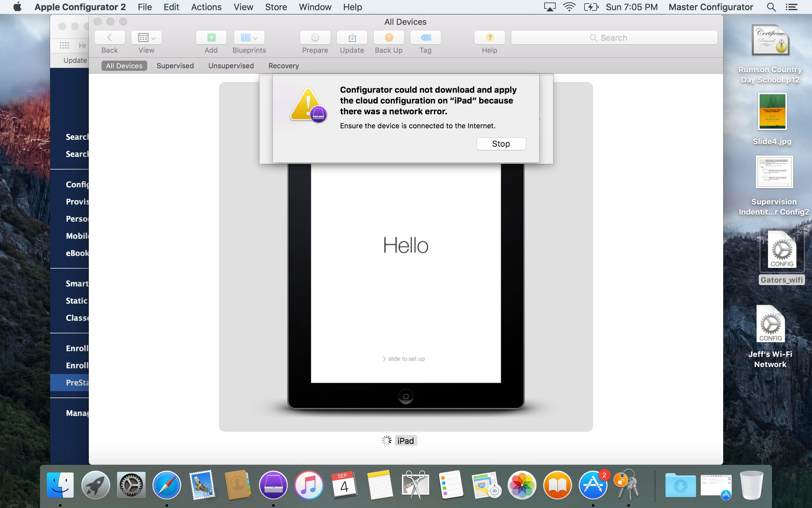Open the View mode dropdown
Screen dimensions: 812x508
coord(146,37)
